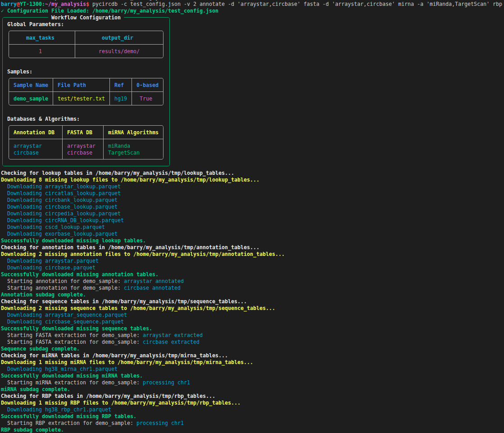This screenshot has height=433, width=504.
Task: Click the 'File Path' column header
Action: 72,85
